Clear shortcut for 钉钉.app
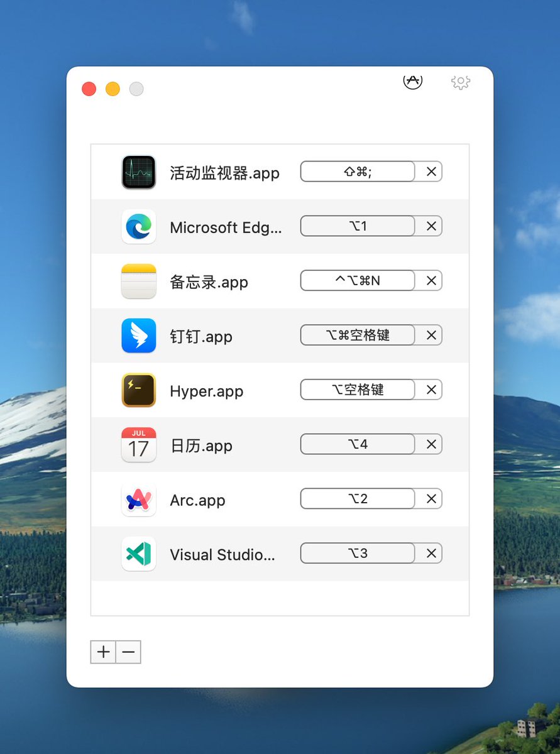560x754 pixels. (431, 336)
